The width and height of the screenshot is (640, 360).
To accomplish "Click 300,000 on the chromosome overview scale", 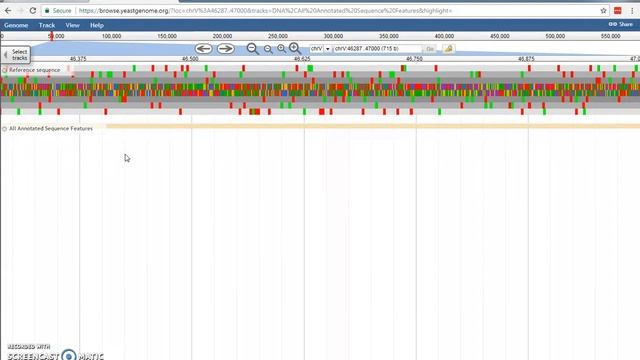I will (333, 36).
